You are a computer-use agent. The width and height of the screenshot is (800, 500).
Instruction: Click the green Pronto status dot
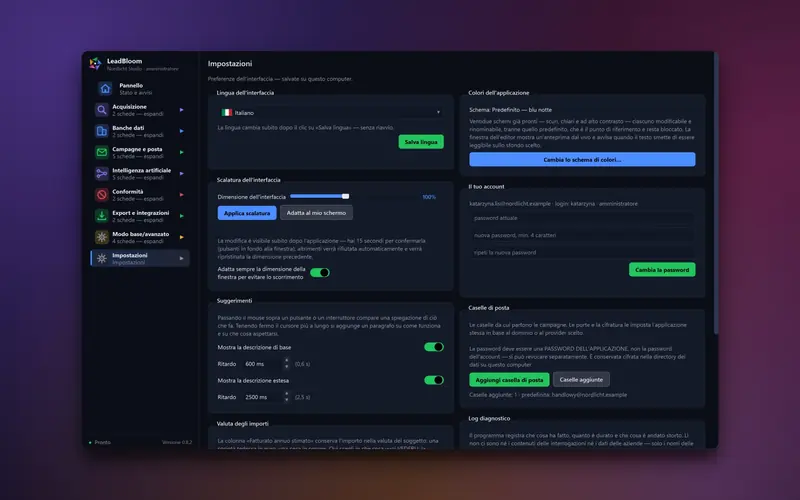(90, 443)
